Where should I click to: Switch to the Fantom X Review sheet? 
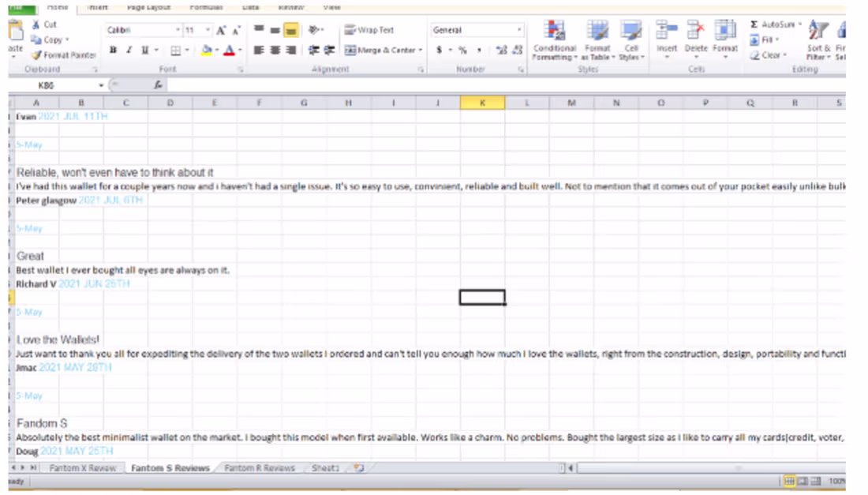pos(83,468)
